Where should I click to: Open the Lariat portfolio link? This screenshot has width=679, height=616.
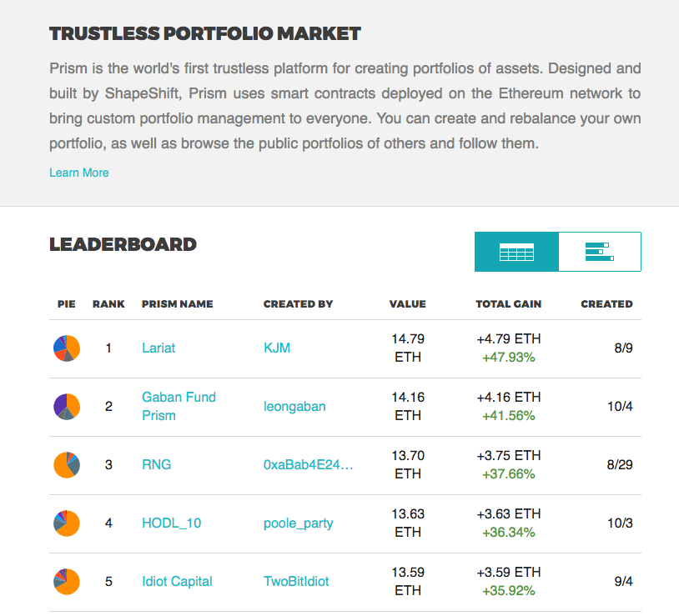click(x=158, y=348)
